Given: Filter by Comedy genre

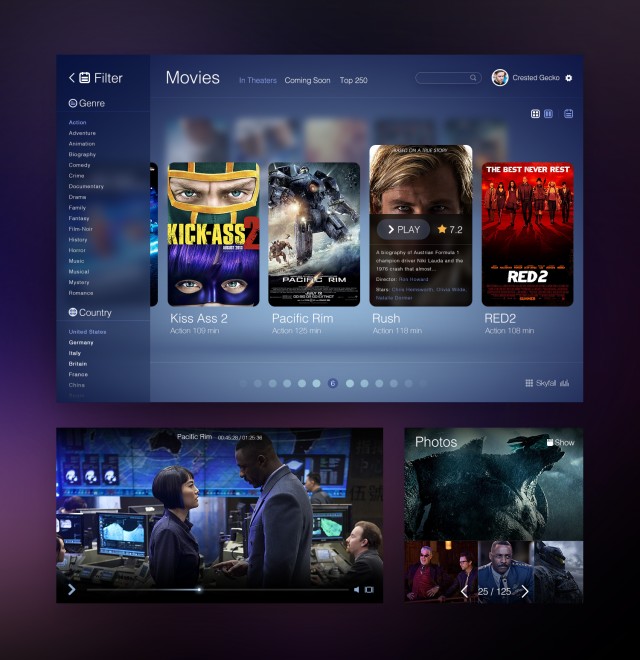Looking at the screenshot, I should tap(79, 165).
